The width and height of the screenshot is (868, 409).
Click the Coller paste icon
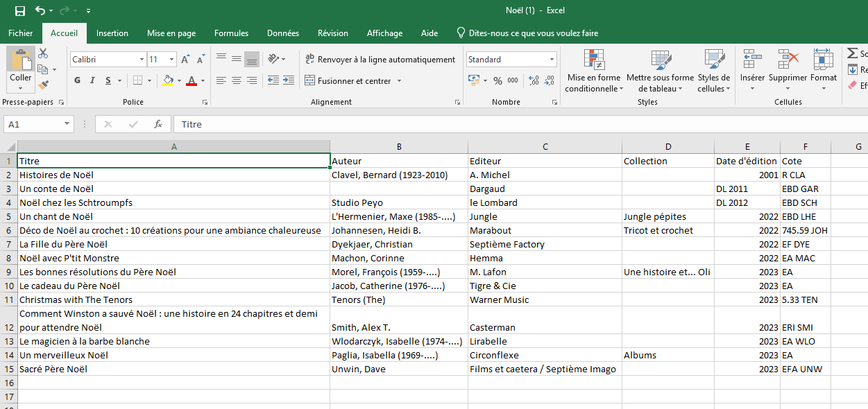pos(21,60)
